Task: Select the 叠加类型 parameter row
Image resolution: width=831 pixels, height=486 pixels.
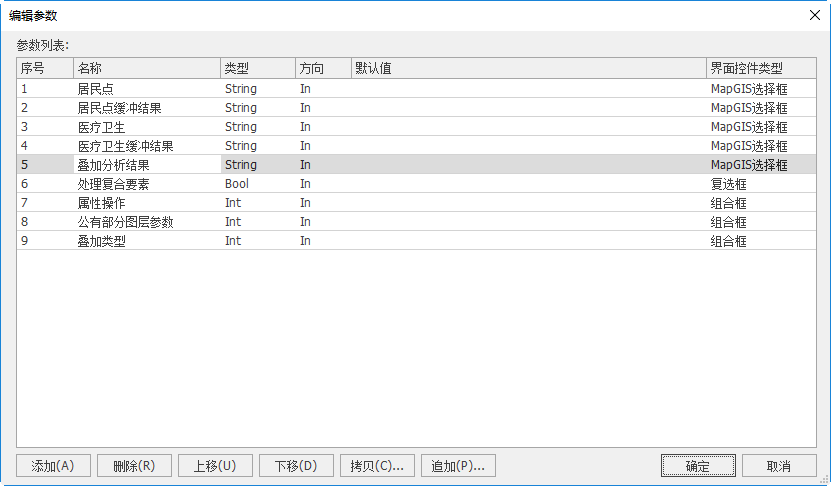Action: point(101,241)
